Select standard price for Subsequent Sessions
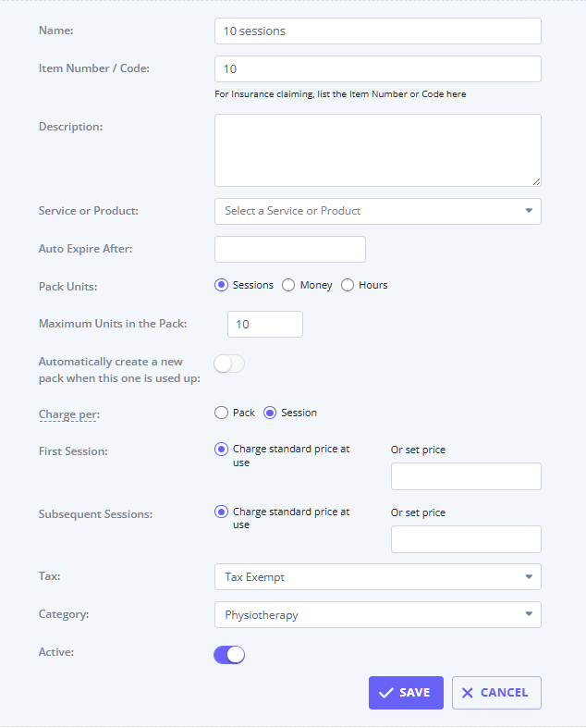586x728 pixels. pos(221,512)
